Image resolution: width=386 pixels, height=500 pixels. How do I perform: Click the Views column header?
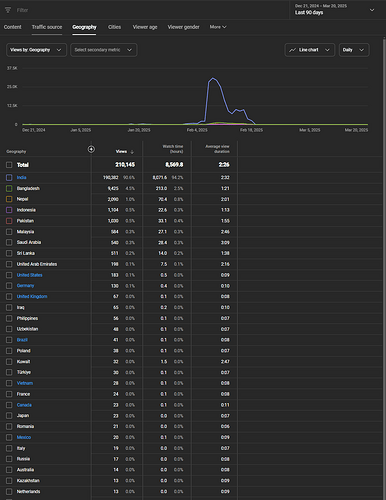coord(121,152)
